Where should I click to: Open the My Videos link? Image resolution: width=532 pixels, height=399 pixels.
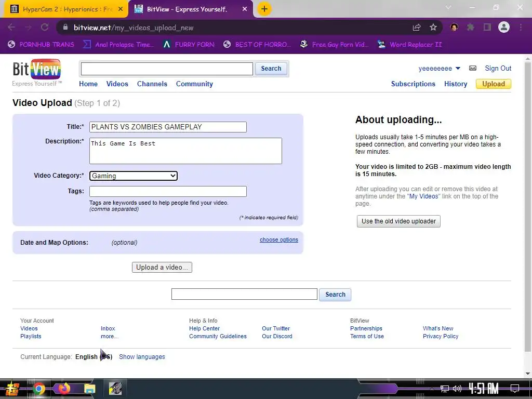[423, 196]
